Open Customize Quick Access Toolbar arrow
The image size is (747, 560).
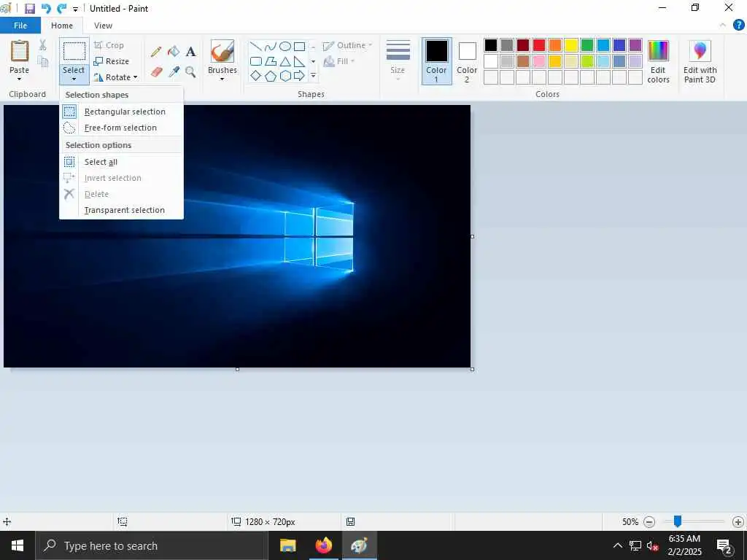click(75, 9)
